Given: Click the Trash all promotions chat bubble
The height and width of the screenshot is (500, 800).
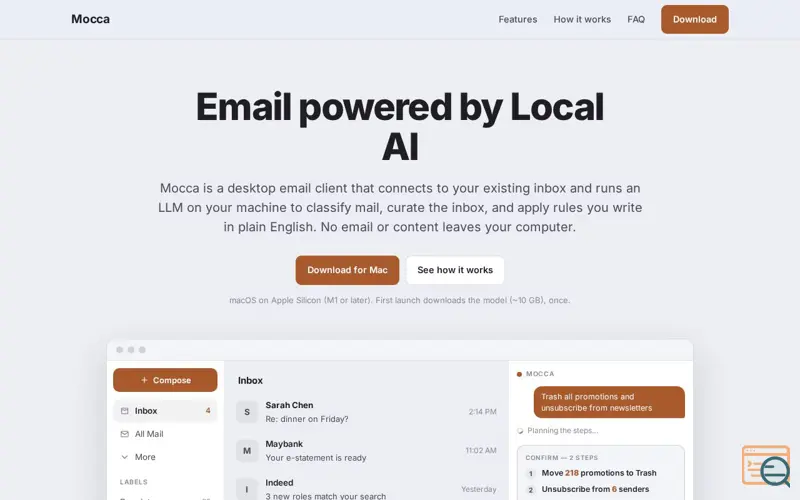Looking at the screenshot, I should (609, 402).
